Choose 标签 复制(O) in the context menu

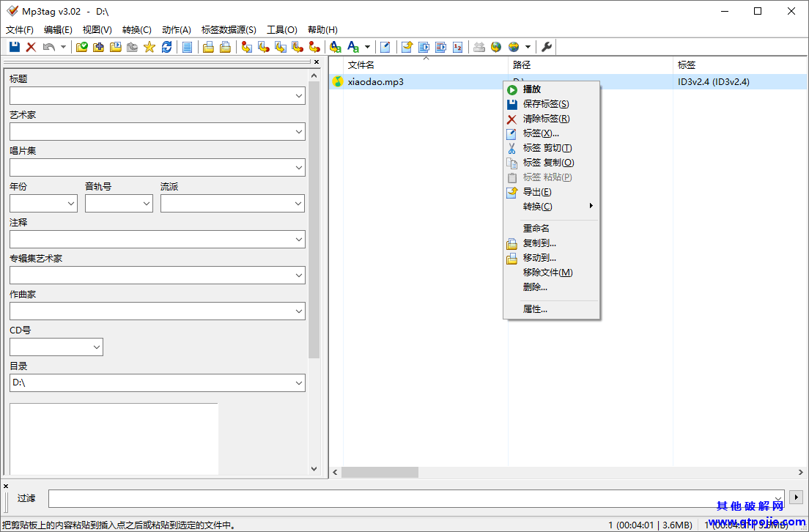(551, 163)
